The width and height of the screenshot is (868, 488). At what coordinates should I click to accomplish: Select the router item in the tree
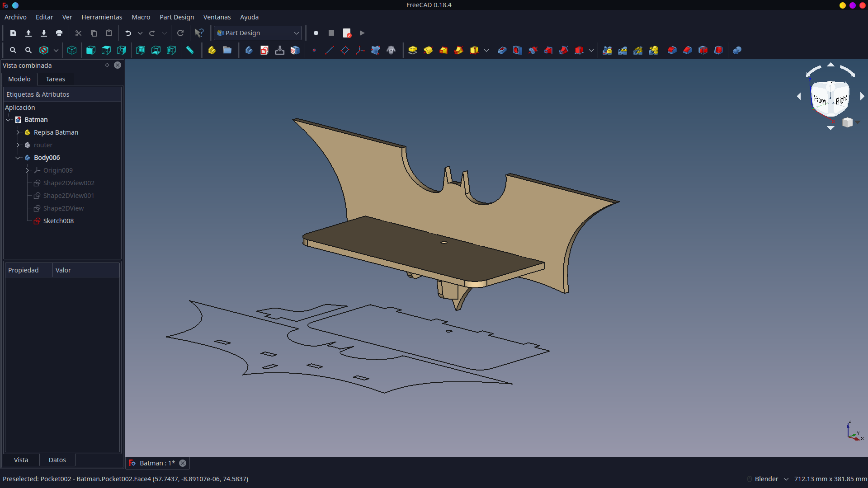(43, 145)
